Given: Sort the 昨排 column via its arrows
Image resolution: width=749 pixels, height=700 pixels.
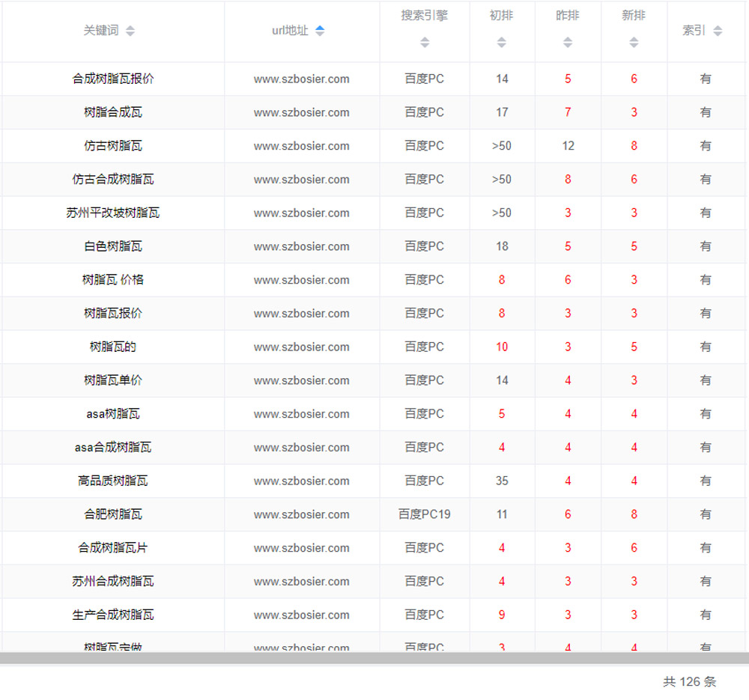Looking at the screenshot, I should (568, 43).
